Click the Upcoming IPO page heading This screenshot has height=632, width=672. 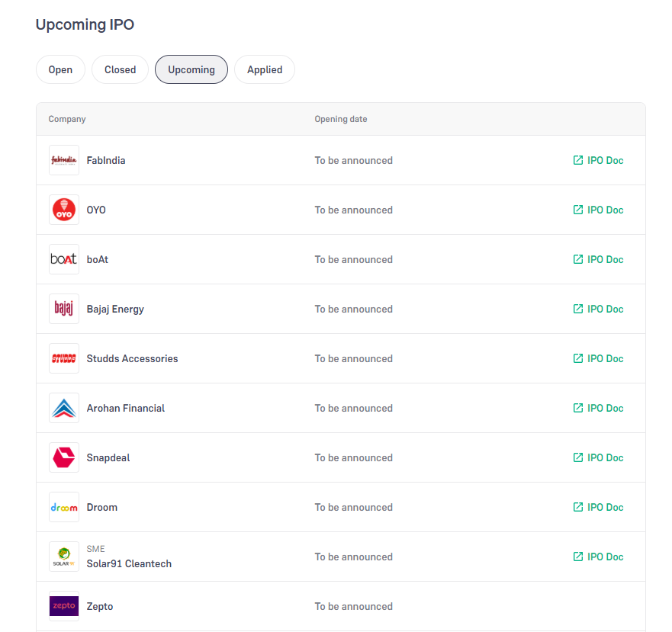pos(85,24)
